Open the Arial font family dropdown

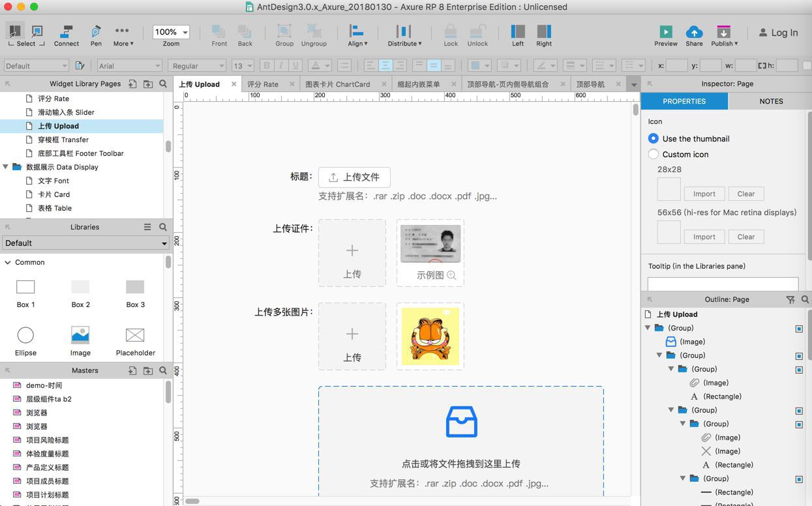[129, 65]
